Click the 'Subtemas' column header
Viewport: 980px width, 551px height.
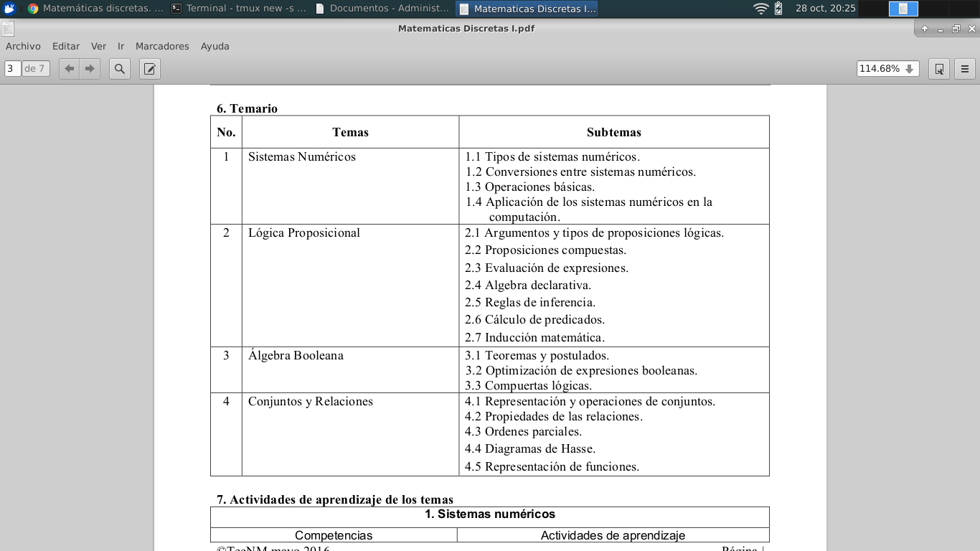[x=614, y=132]
